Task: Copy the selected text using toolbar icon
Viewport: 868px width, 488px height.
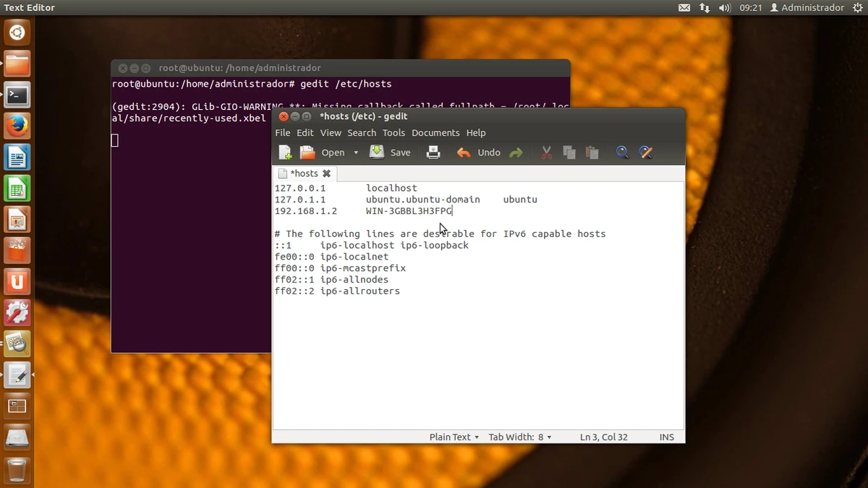Action: 569,152
